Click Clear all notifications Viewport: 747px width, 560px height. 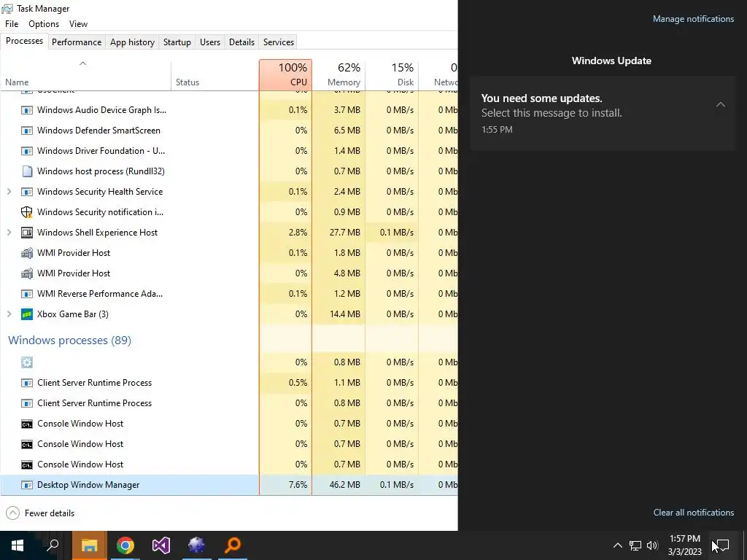tap(694, 513)
